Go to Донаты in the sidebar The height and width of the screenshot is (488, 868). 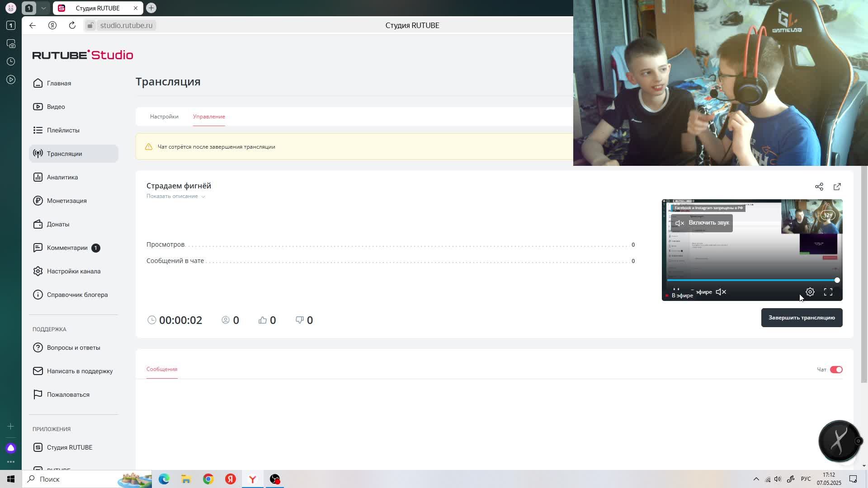[58, 224]
